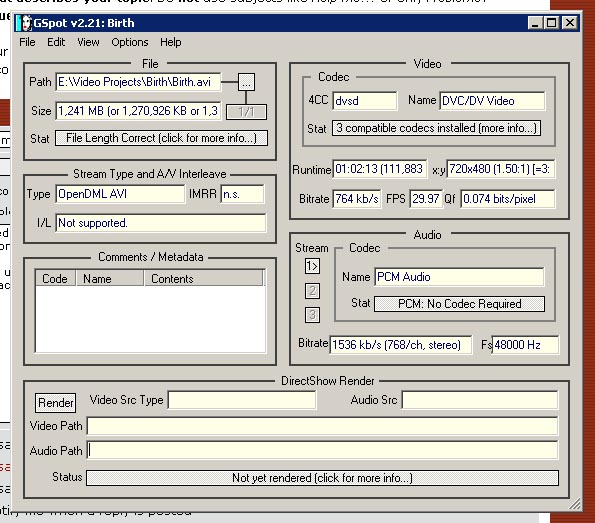This screenshot has width=595, height=523.
Task: Select audio stream 3 button
Action: 312,315
